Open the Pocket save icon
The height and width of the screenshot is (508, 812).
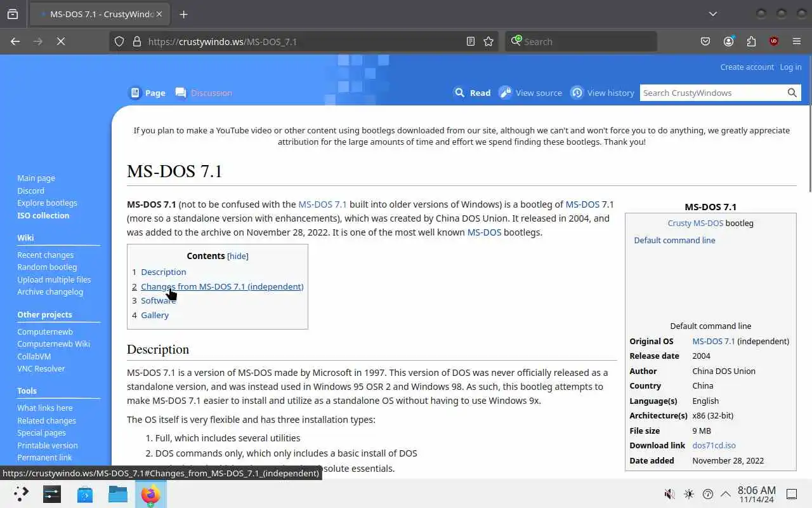coord(705,41)
